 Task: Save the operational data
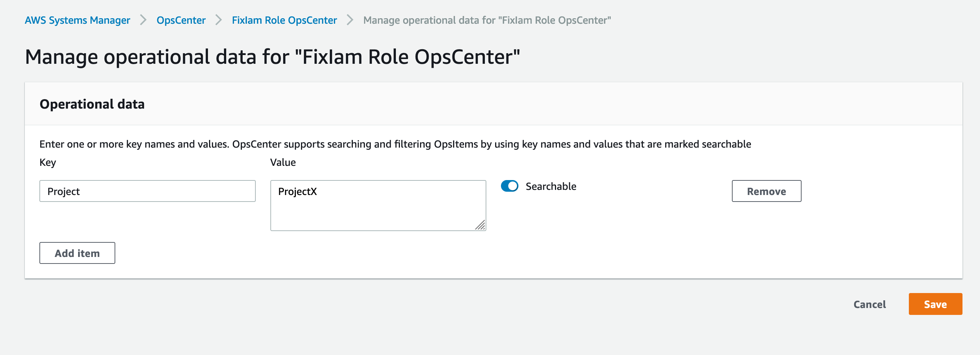[x=935, y=304]
